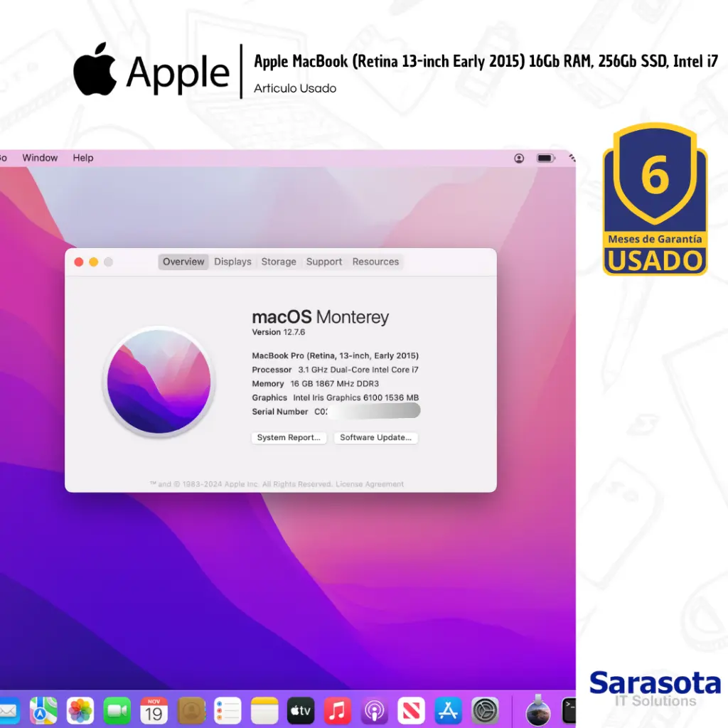
Task: Open Contacts from the dock
Action: click(191, 710)
